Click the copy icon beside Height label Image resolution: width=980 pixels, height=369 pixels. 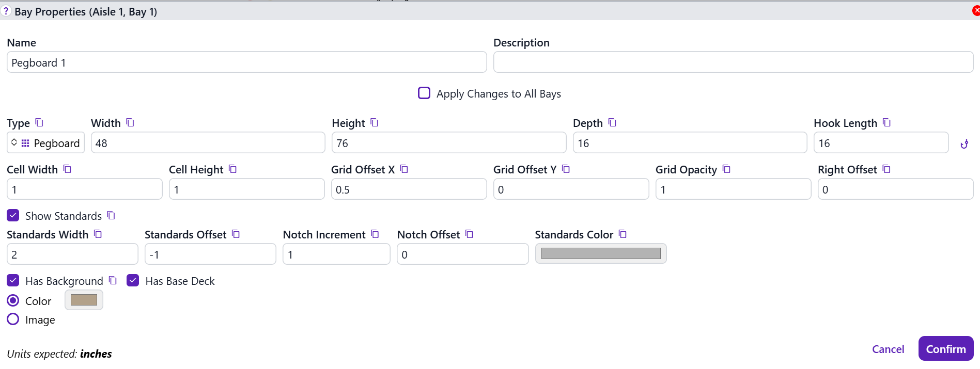(x=375, y=123)
